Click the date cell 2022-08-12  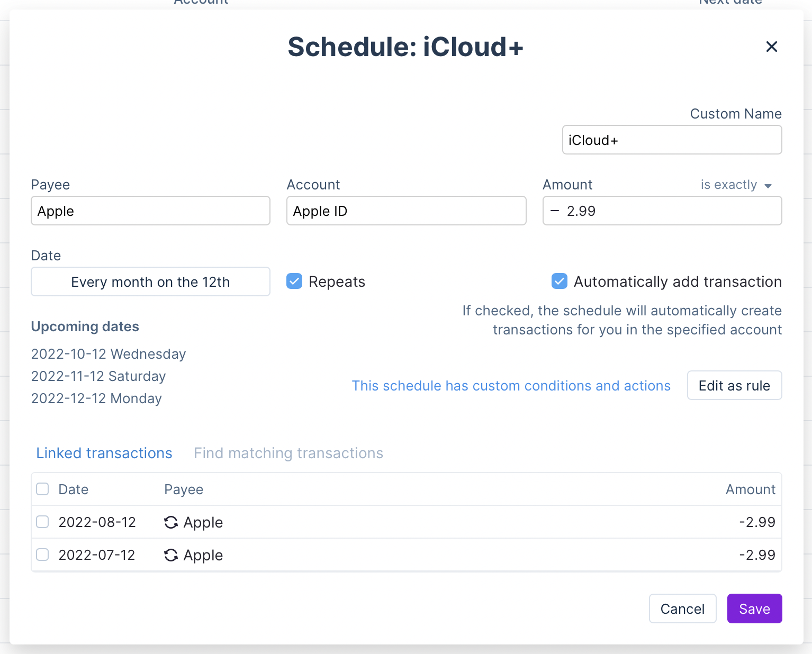click(97, 522)
